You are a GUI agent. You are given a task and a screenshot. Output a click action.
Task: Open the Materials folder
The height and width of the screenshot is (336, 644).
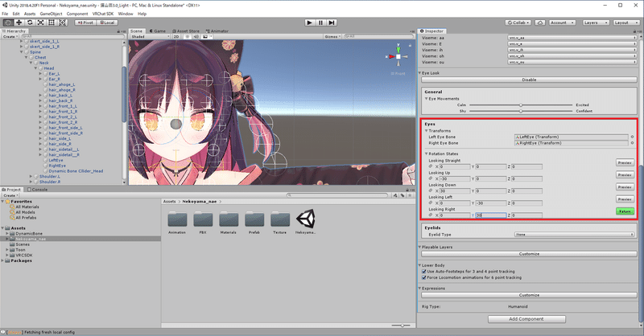click(229, 223)
